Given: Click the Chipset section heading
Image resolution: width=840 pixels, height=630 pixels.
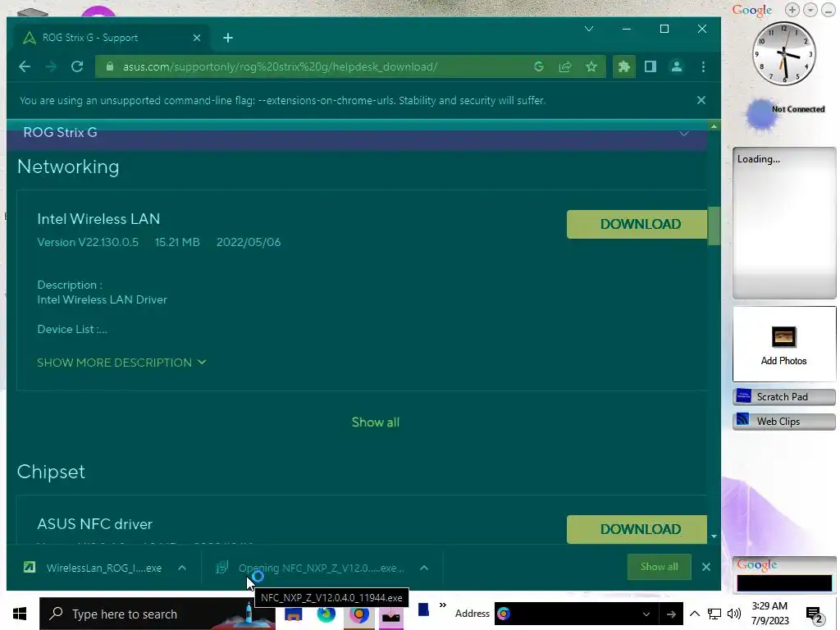Looking at the screenshot, I should tap(51, 472).
